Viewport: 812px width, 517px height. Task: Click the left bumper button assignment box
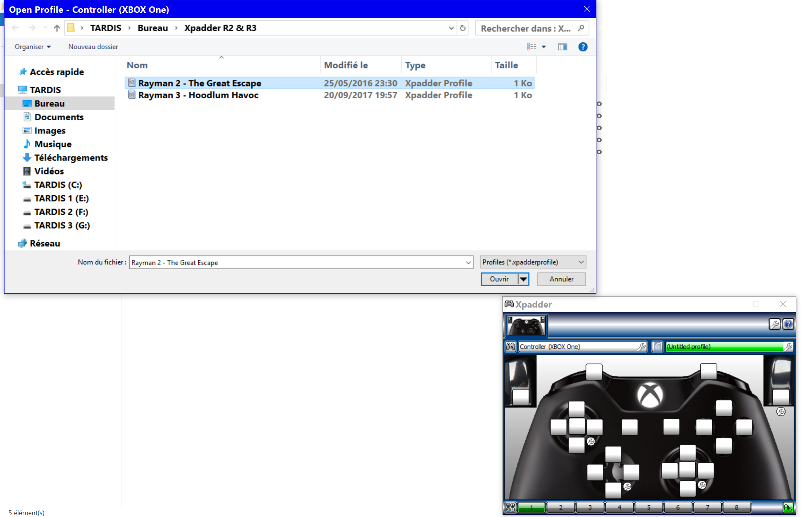click(x=594, y=371)
